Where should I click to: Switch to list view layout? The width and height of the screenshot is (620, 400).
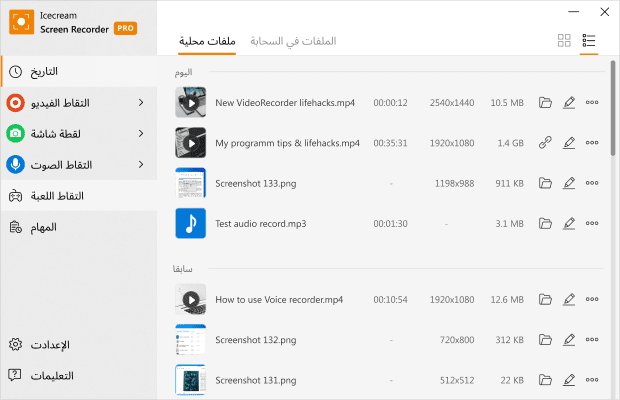589,41
